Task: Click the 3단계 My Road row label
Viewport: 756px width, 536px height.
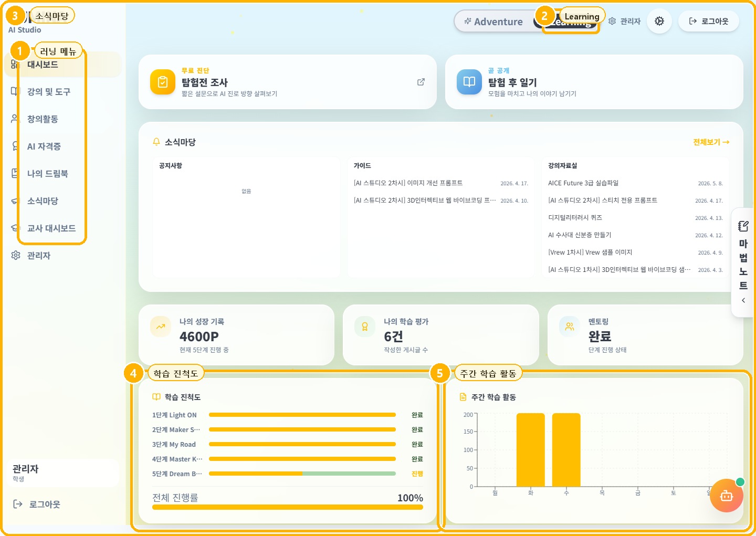Action: (174, 444)
